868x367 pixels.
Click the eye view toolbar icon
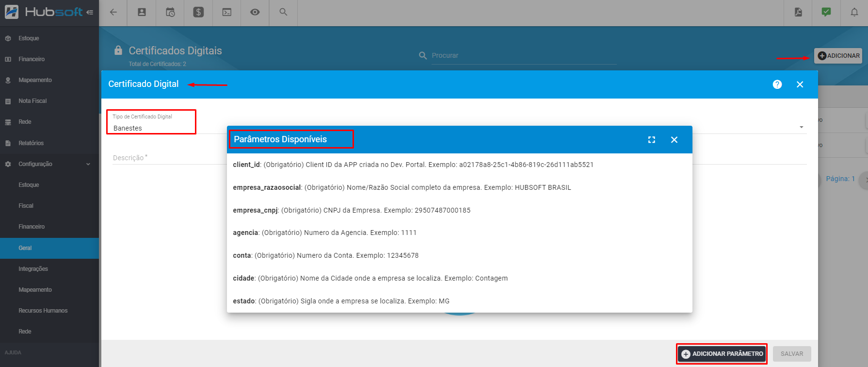tap(255, 12)
